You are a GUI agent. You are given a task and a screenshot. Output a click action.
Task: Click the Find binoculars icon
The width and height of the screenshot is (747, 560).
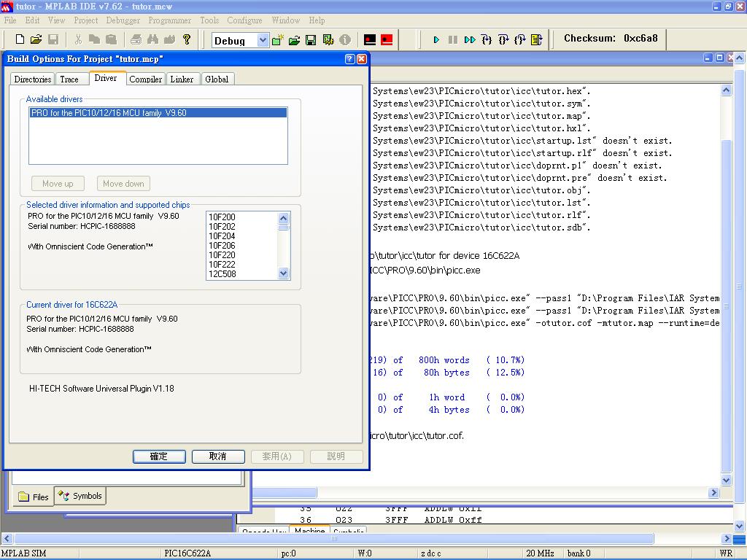[153, 39]
